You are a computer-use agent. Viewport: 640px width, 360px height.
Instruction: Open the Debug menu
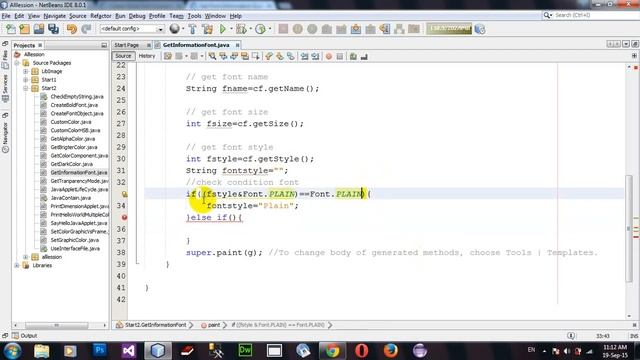point(137,16)
